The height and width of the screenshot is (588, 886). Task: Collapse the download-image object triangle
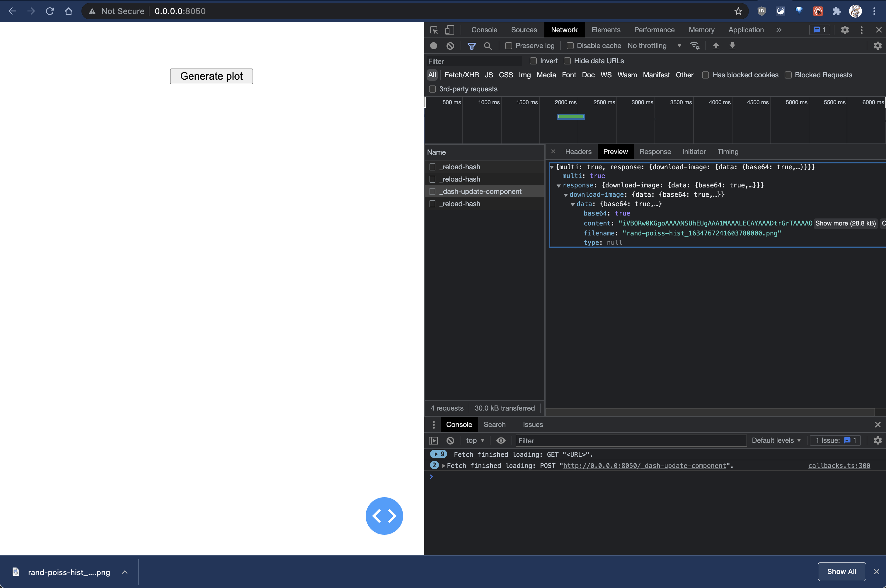(x=566, y=195)
